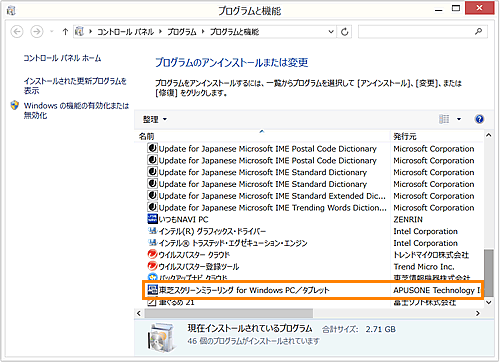500x362 pixels.
Task: Click コントロール パネル in the breadcrumb
Action: [x=125, y=32]
